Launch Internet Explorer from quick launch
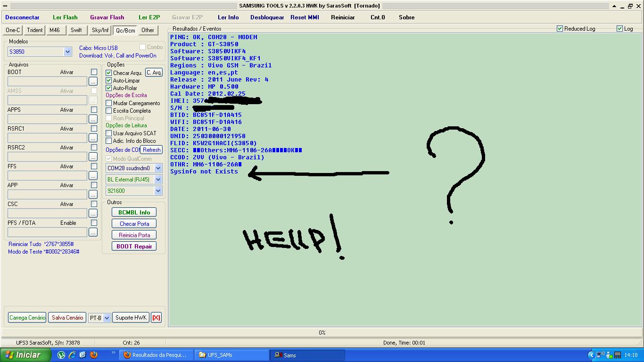The height and width of the screenshot is (362, 644). tap(72, 355)
